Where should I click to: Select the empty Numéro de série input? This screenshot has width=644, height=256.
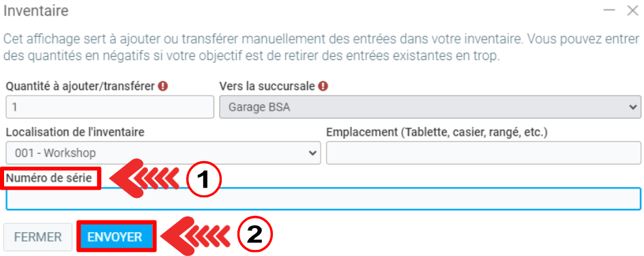coord(323,199)
